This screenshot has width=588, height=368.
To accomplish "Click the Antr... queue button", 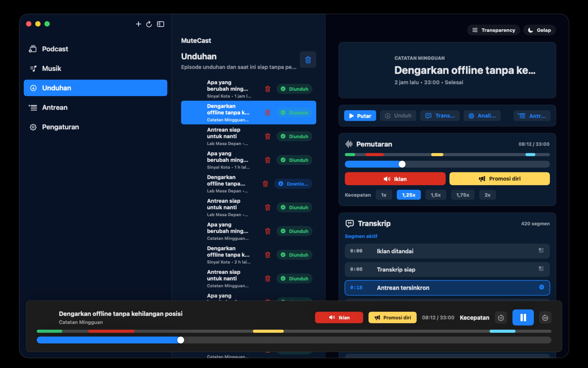I will (532, 116).
